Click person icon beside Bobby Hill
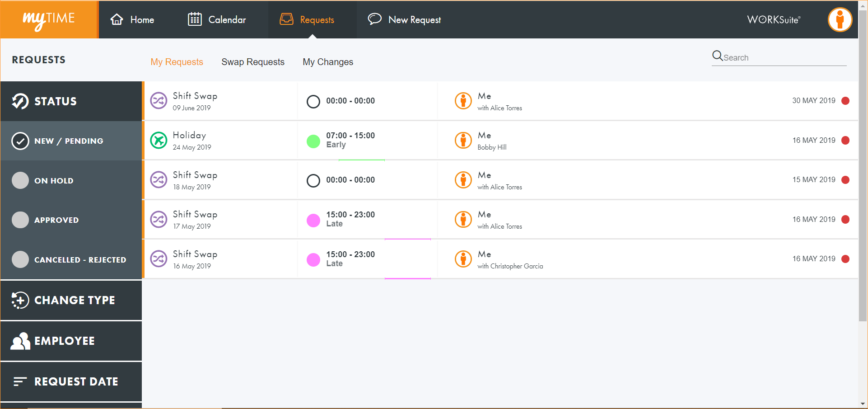Viewport: 868px width, 409px height. click(x=463, y=140)
